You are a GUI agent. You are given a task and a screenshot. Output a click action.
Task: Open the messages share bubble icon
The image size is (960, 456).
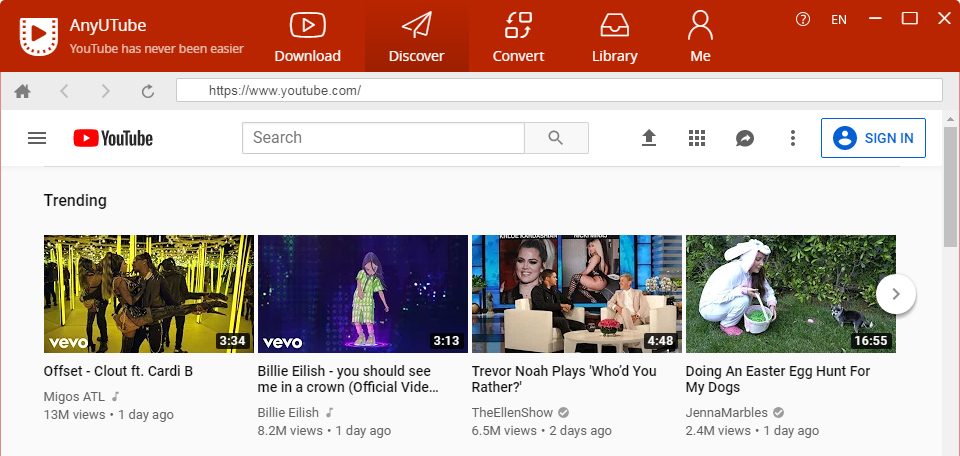point(744,138)
